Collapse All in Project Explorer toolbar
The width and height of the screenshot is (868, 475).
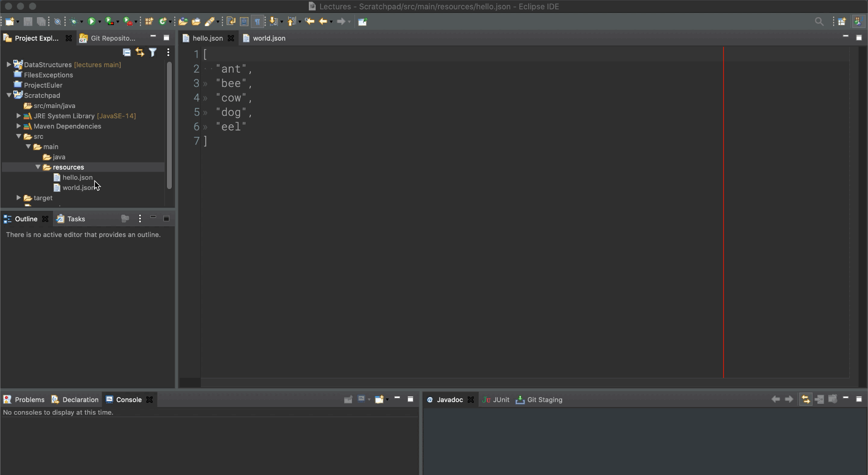pos(127,53)
